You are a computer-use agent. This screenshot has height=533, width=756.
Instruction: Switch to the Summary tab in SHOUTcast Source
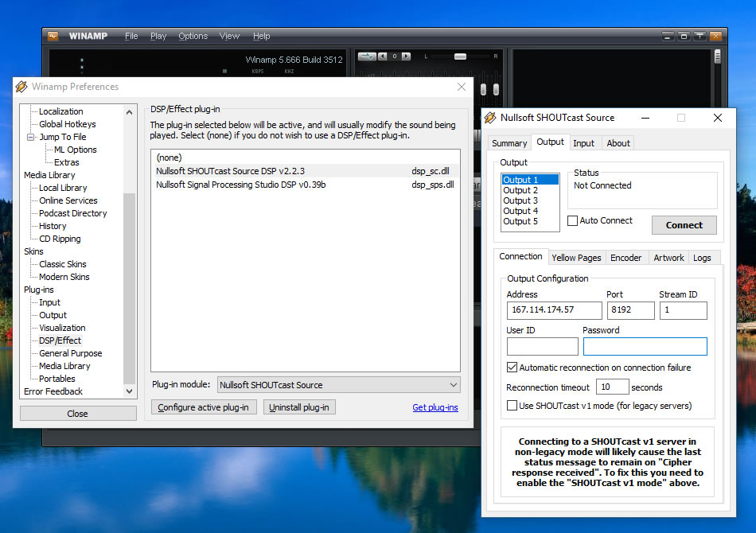tap(509, 143)
